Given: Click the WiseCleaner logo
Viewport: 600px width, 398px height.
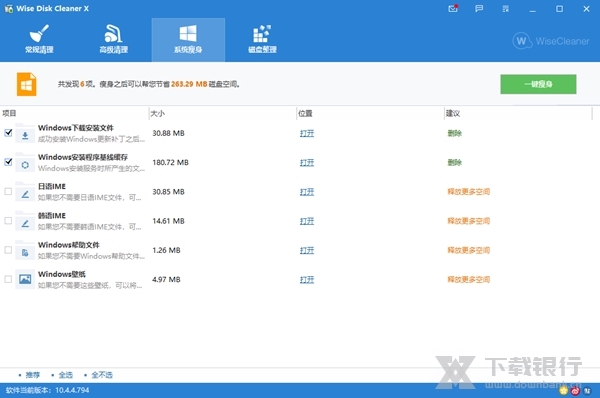Looking at the screenshot, I should 551,41.
